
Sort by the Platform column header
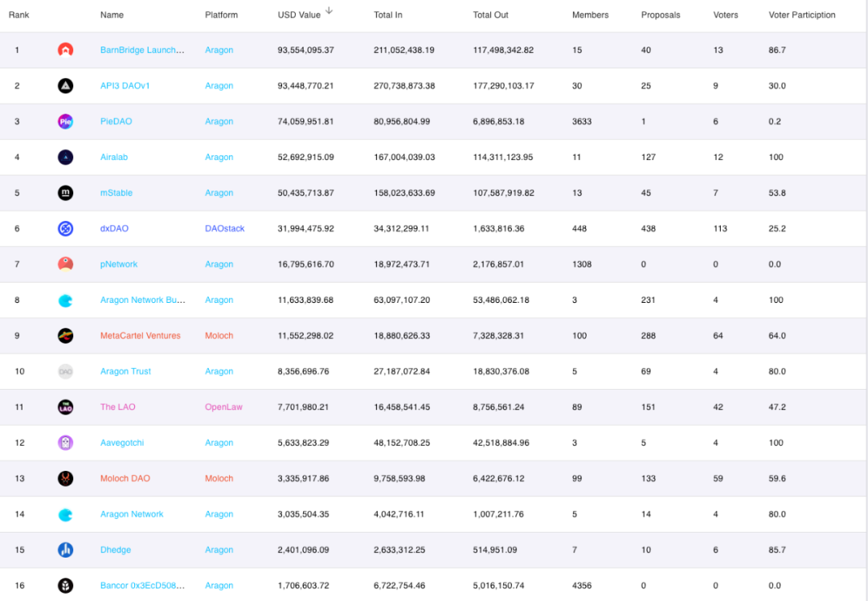tap(222, 15)
